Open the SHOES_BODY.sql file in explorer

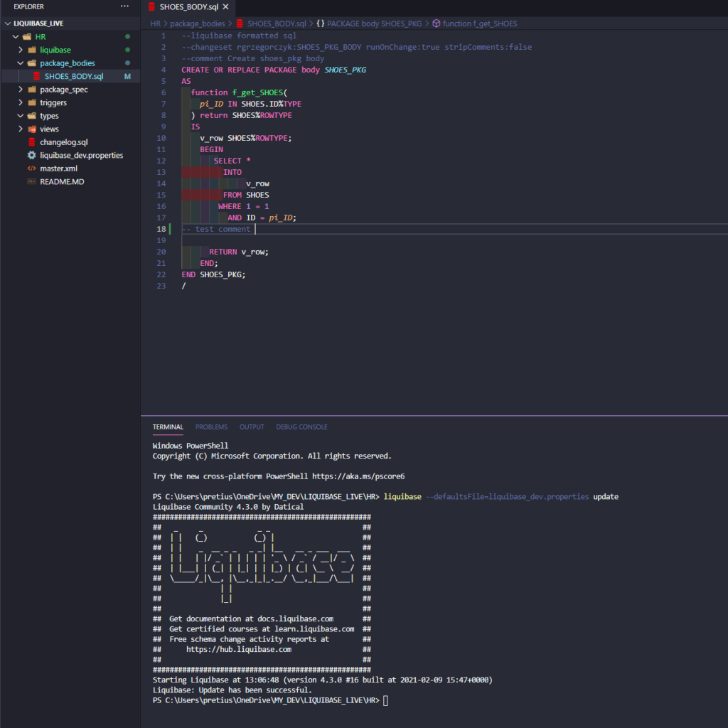[x=74, y=76]
